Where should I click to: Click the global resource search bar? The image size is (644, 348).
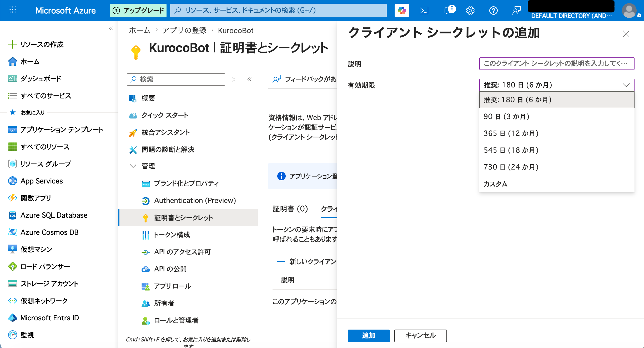pos(278,11)
